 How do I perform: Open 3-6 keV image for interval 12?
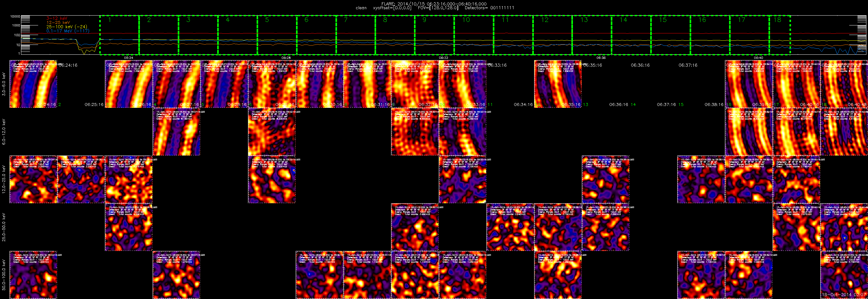tap(558, 84)
